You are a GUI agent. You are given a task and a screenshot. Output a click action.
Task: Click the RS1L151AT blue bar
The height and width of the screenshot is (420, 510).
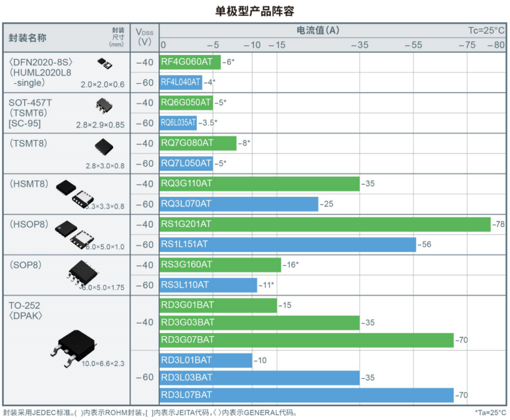(287, 245)
